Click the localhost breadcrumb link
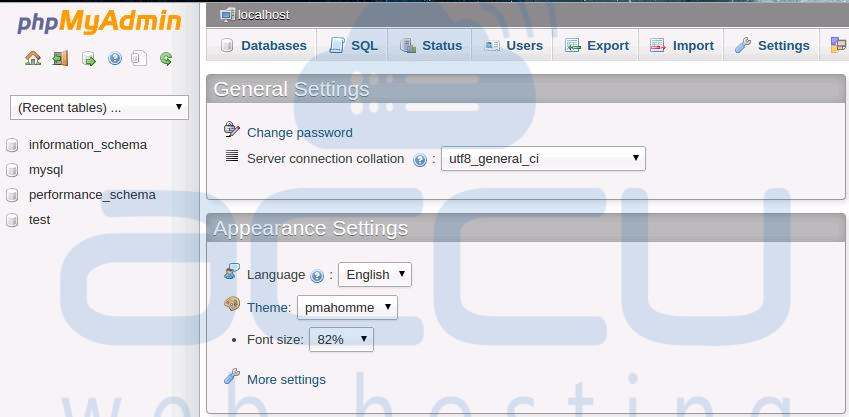 pos(264,15)
